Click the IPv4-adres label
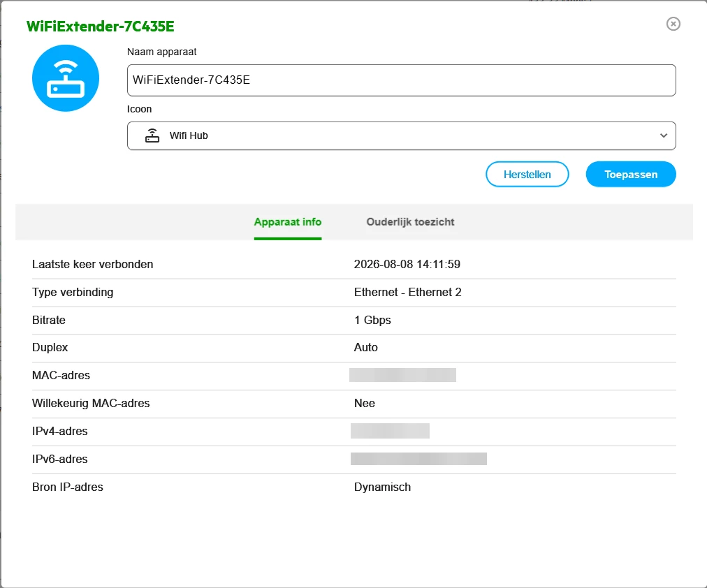 coord(60,431)
